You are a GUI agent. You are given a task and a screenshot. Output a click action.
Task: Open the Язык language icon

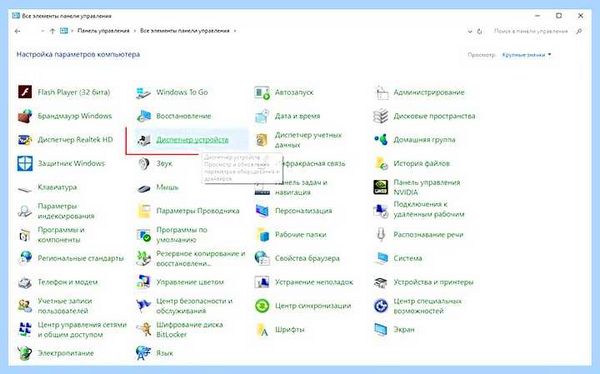(x=144, y=353)
